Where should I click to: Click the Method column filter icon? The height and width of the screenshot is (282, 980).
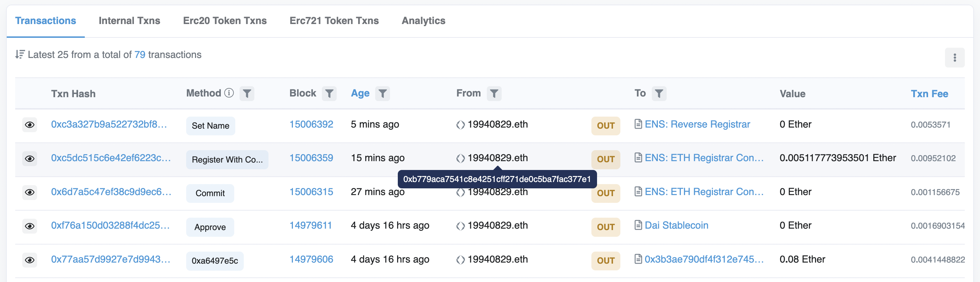click(x=247, y=94)
